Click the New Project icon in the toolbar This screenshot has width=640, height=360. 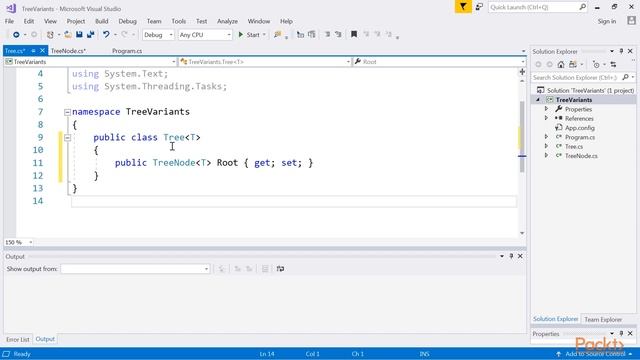(x=50, y=35)
